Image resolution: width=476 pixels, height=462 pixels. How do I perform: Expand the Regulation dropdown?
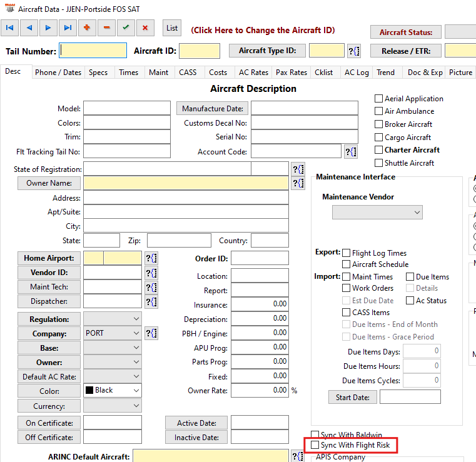tap(113, 319)
